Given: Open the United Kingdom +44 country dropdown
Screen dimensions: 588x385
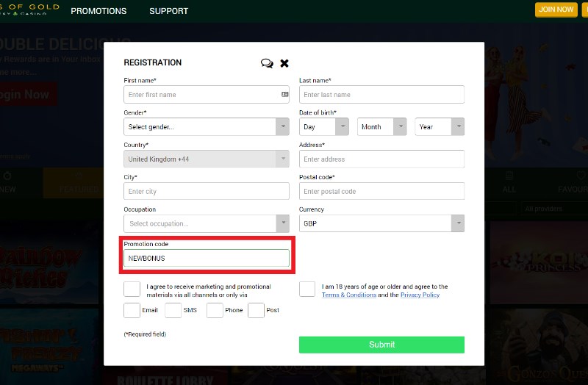Looking at the screenshot, I should (x=207, y=159).
